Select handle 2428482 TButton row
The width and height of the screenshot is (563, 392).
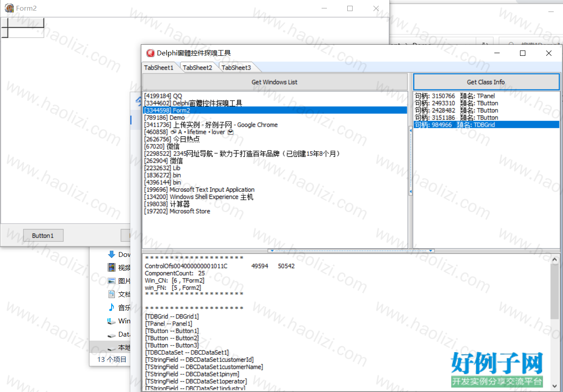pos(486,110)
